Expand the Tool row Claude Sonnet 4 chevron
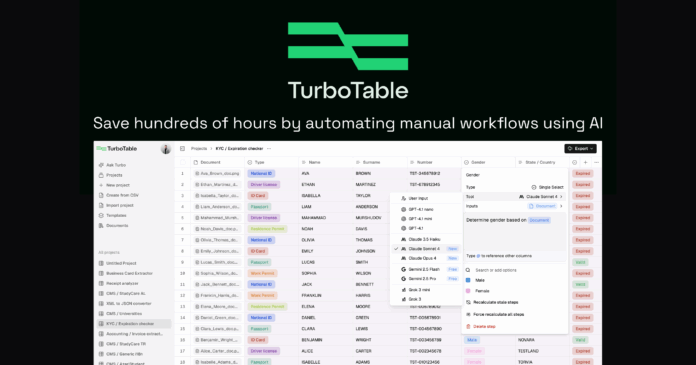Viewport: 696px width, 365px height. click(561, 197)
